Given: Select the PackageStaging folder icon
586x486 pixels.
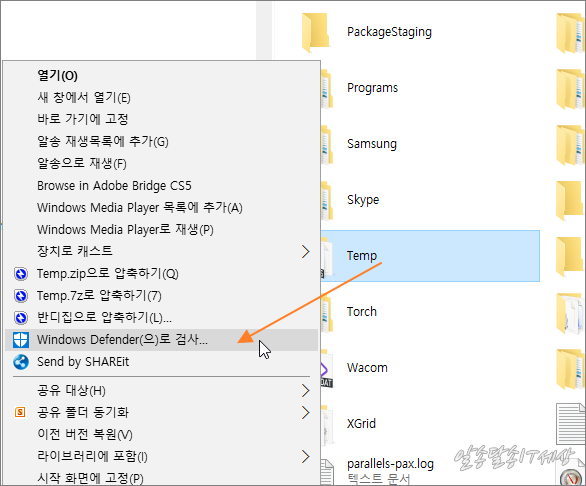Looking at the screenshot, I should (x=315, y=32).
